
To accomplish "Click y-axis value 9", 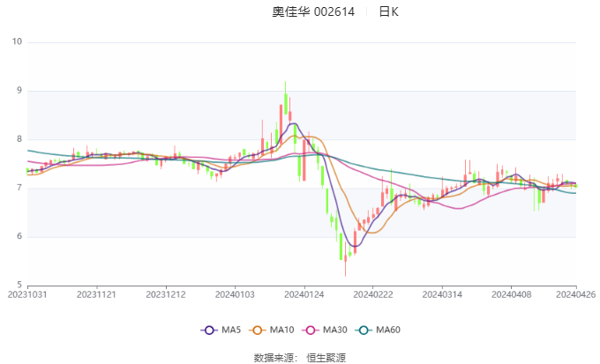I will [x=19, y=91].
